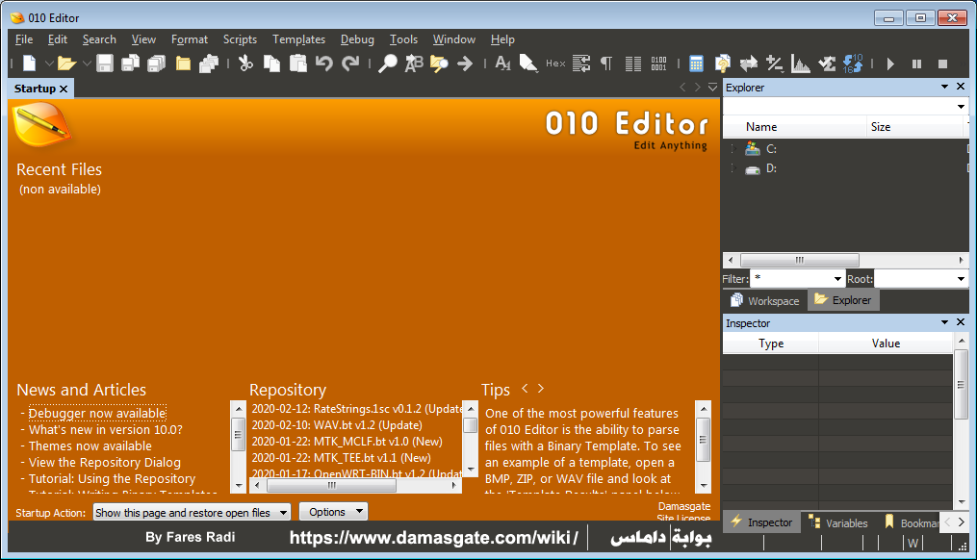Toggle column lines display icon

(x=633, y=63)
